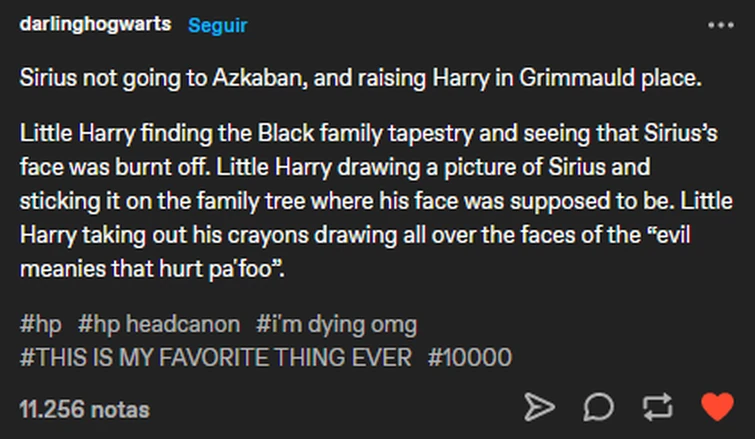Open the #hp tag
The image size is (755, 439).
(40, 324)
